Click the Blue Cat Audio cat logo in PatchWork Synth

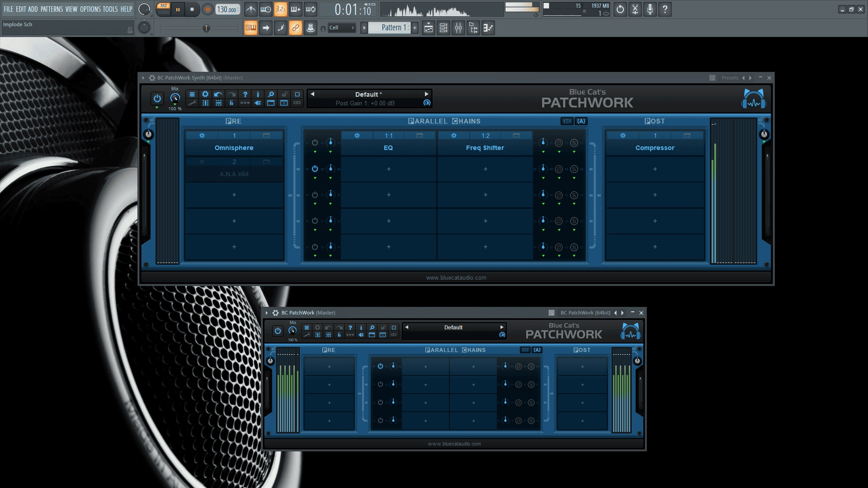(x=754, y=99)
